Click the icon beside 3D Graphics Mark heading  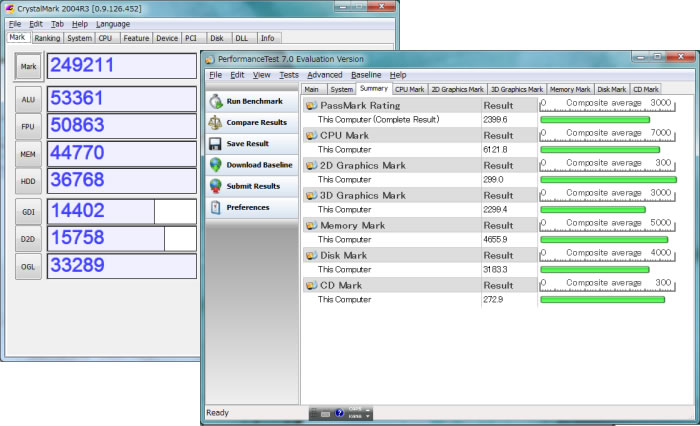tap(311, 195)
